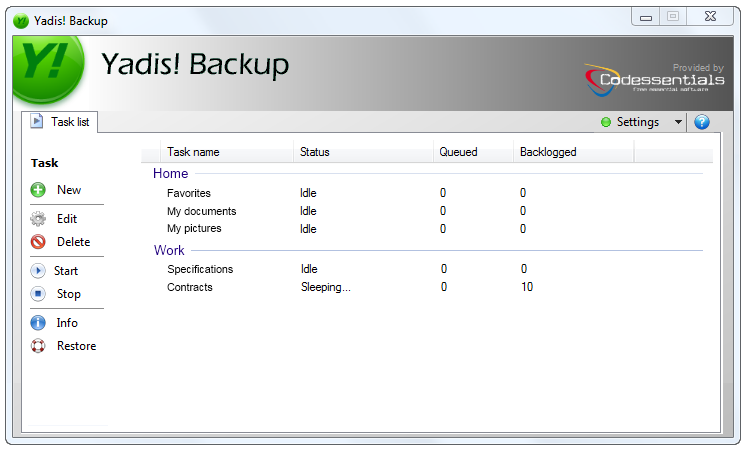Open the Settings menu

pos(638,122)
